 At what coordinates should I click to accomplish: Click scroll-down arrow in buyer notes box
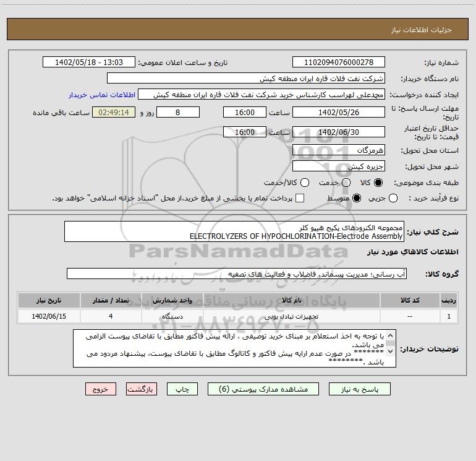tap(391, 351)
